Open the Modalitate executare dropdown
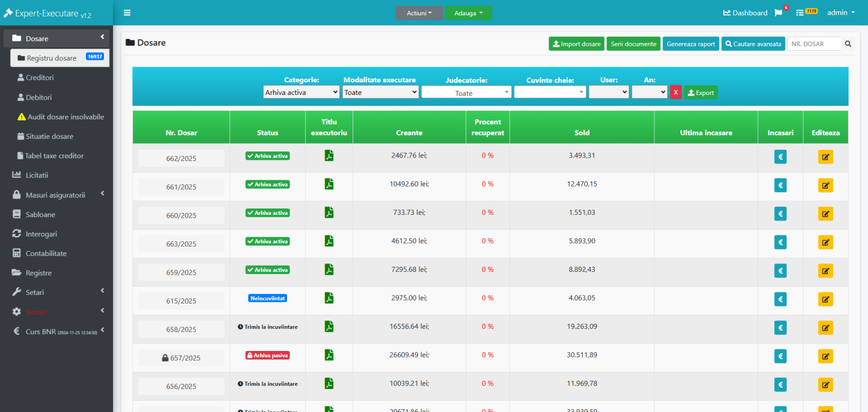Screen dimensions: 868x412 [380, 92]
